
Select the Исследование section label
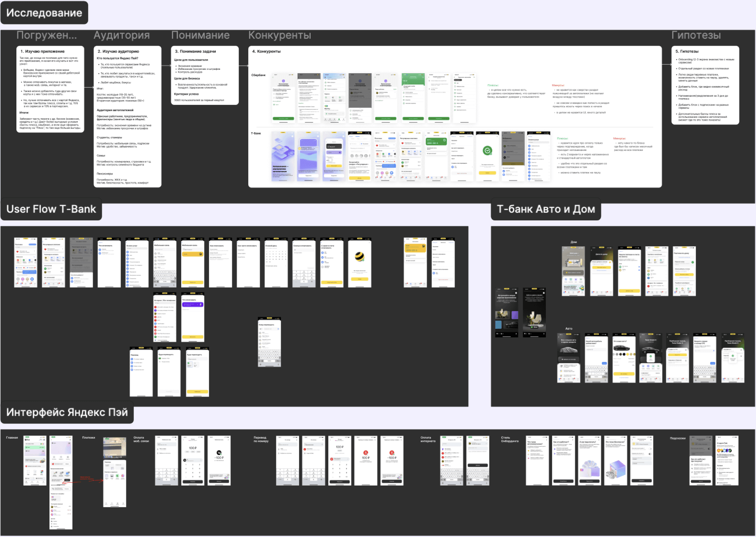[44, 13]
